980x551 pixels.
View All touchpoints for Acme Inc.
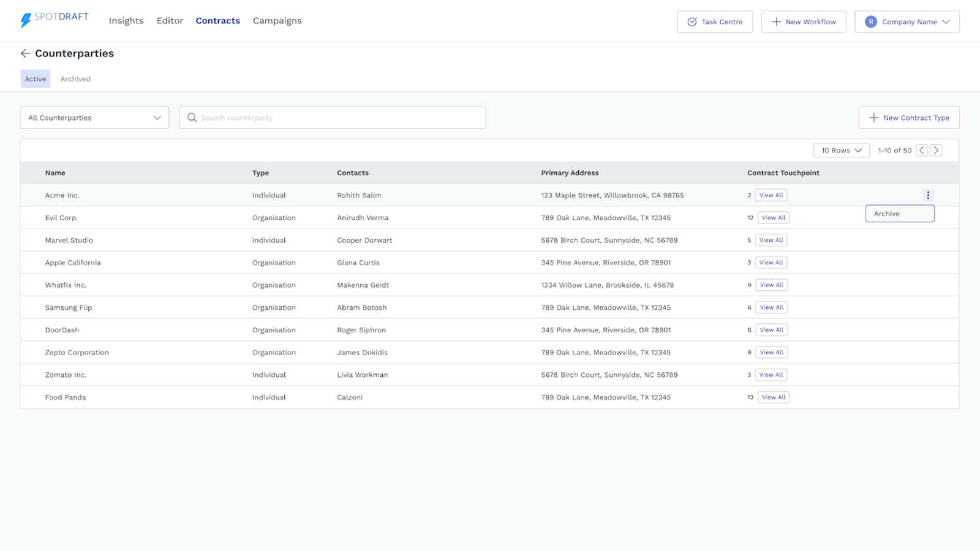click(x=771, y=195)
